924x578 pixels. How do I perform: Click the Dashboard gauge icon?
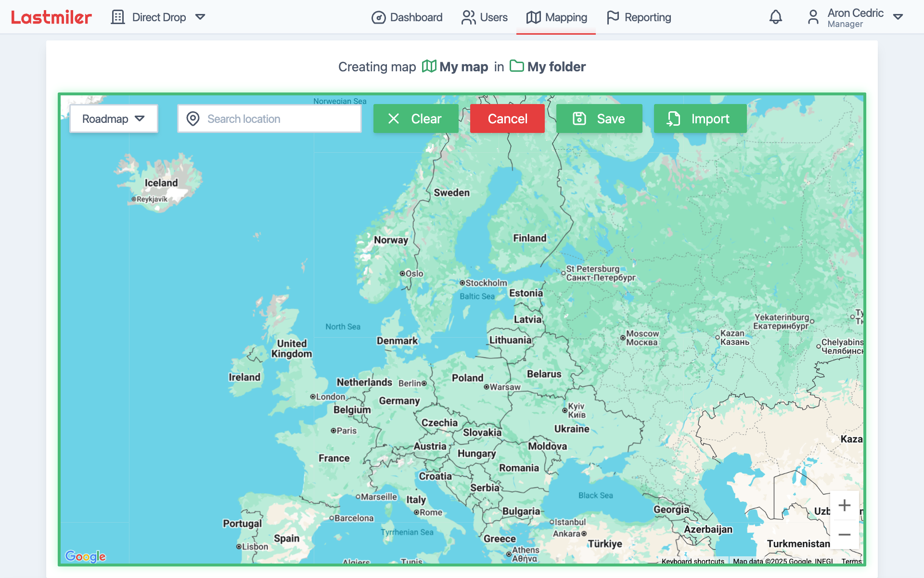378,18
